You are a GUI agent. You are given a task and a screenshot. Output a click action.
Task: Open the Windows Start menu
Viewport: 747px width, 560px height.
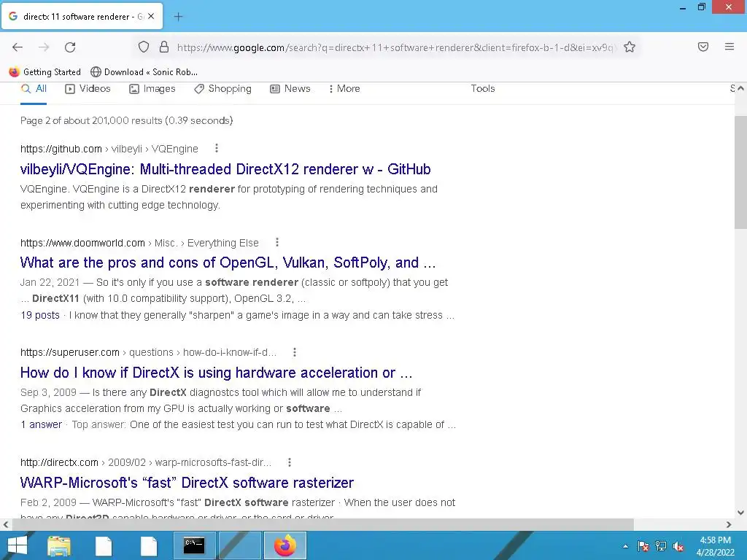(18, 545)
